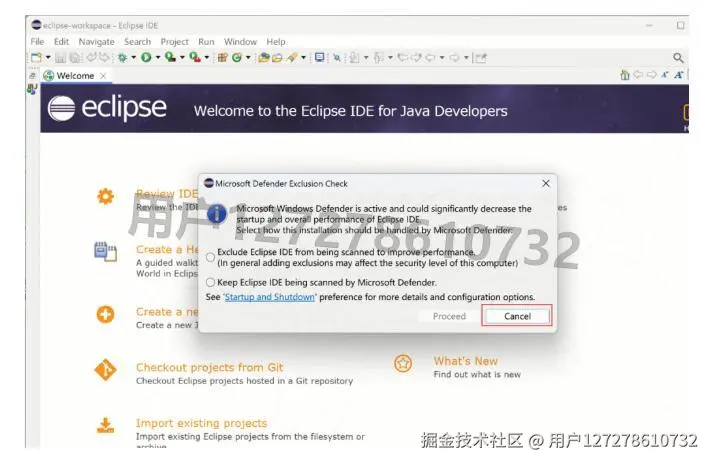The height and width of the screenshot is (463, 711).
Task: Click the Magnify font size icon
Action: click(678, 75)
